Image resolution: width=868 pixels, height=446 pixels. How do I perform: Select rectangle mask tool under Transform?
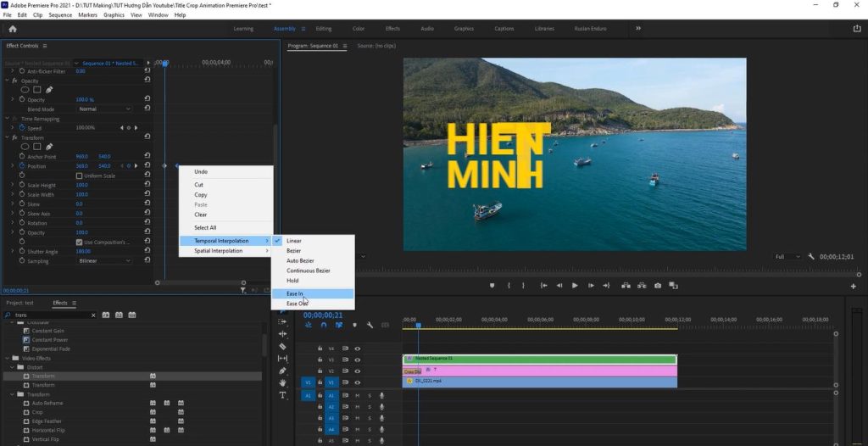click(37, 147)
